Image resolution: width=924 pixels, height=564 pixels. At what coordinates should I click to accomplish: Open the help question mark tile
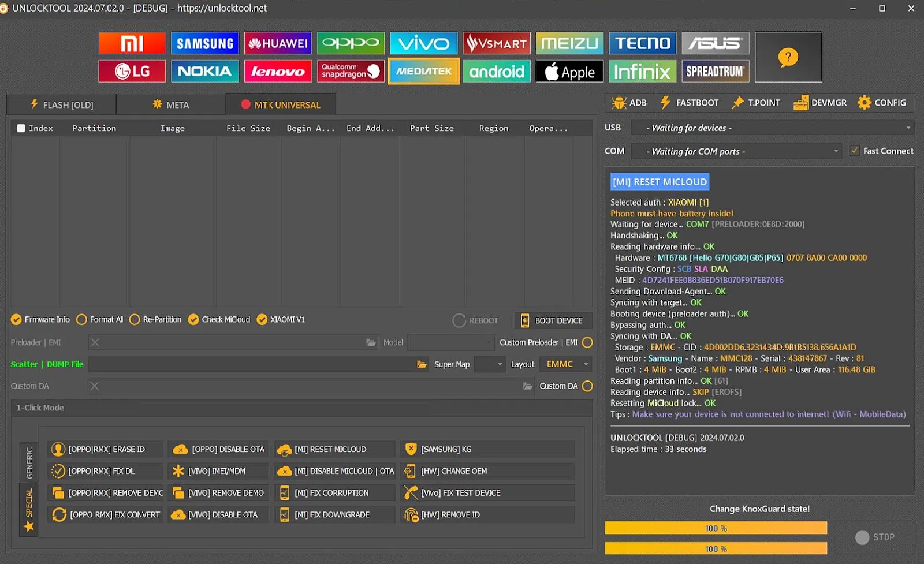tap(788, 57)
